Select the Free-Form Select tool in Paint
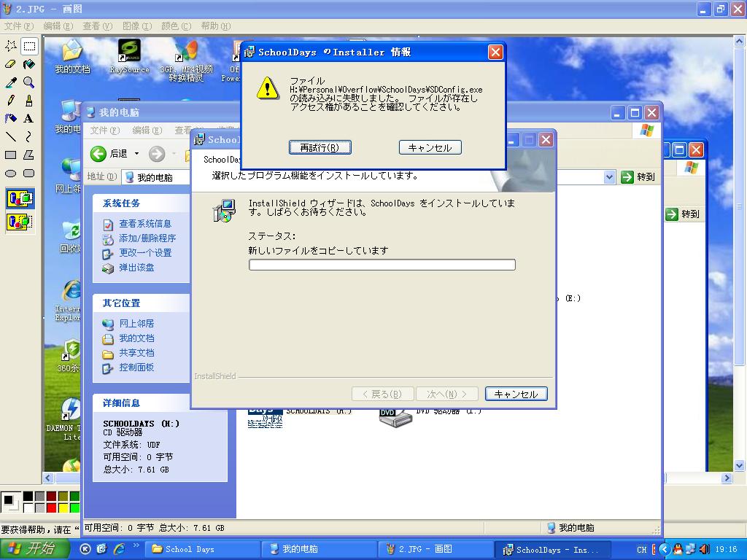Image resolution: width=747 pixels, height=560 pixels. click(x=10, y=46)
